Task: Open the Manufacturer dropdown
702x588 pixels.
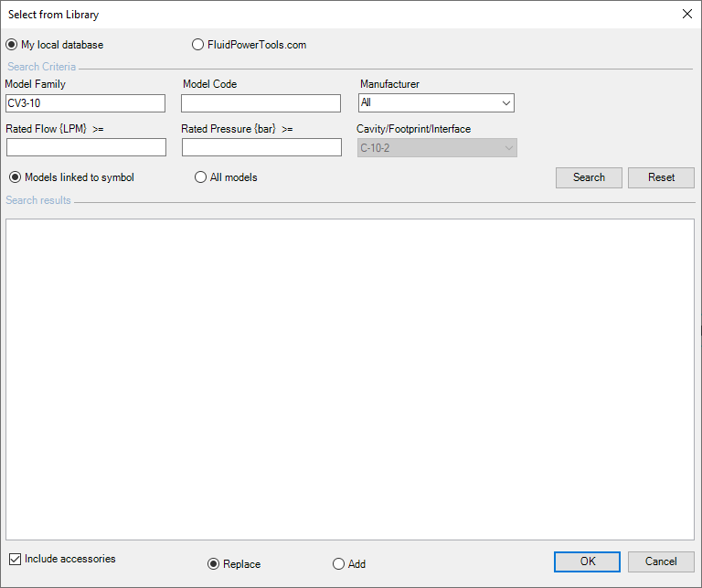Action: coord(436,103)
